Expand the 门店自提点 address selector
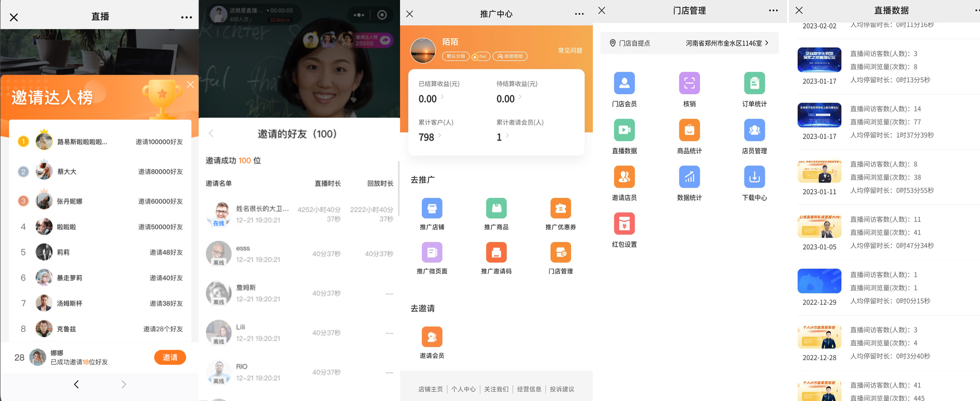 (x=689, y=43)
